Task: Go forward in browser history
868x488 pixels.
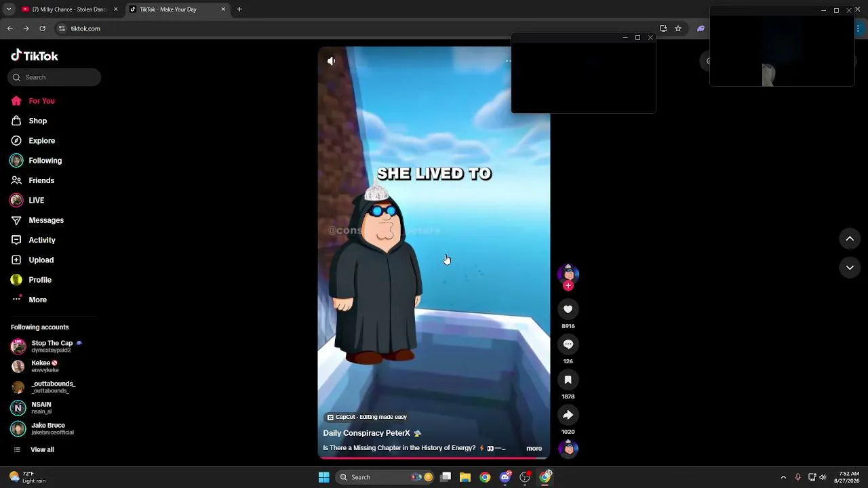Action: [26, 28]
